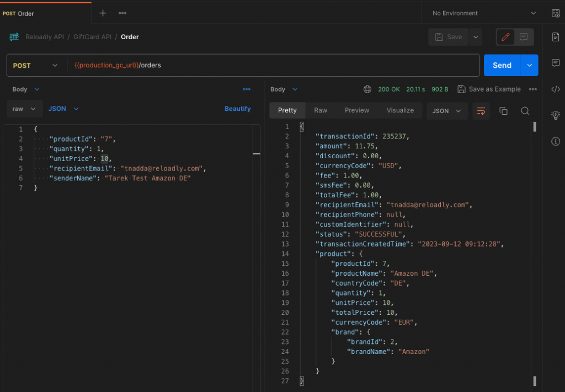Switch to the Visualize response tab
The image size is (565, 392).
[400, 110]
